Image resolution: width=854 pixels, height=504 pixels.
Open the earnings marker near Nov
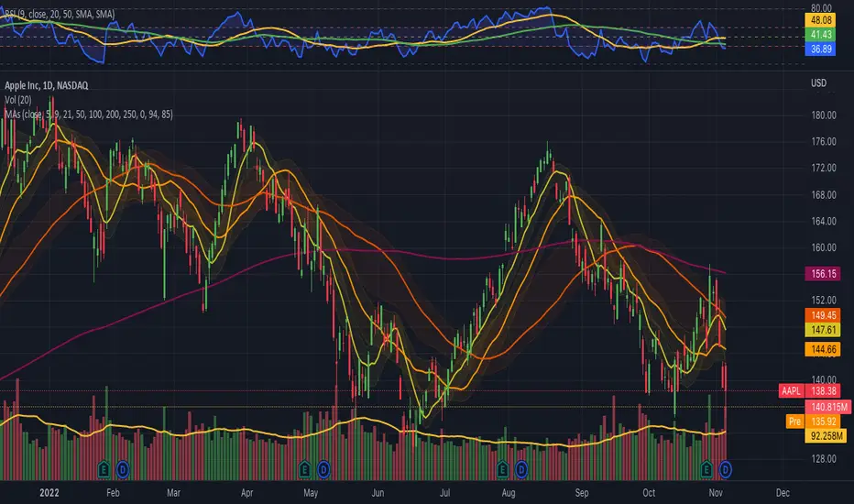point(706,469)
